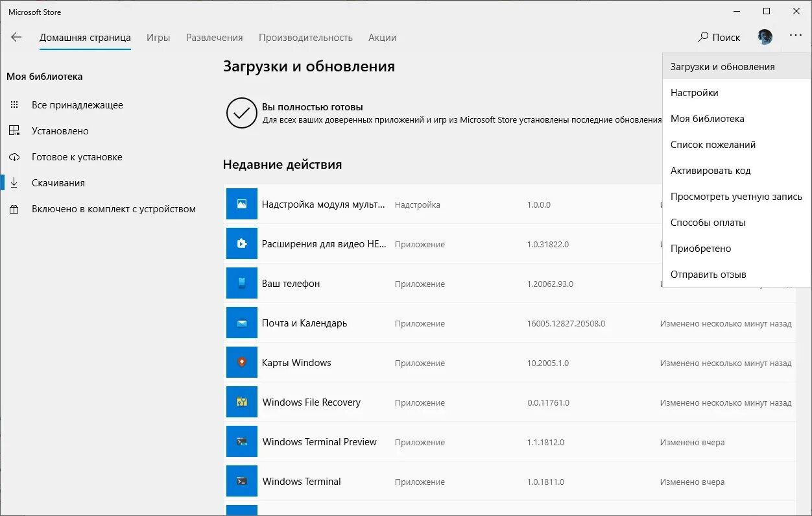This screenshot has height=516, width=812.
Task: Click the Надстройка type label
Action: 418,205
